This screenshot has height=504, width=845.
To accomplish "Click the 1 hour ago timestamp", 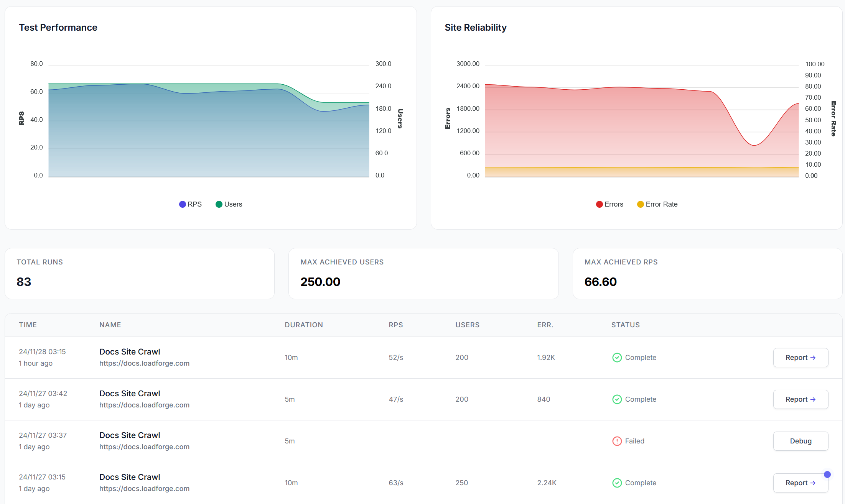I will [36, 363].
